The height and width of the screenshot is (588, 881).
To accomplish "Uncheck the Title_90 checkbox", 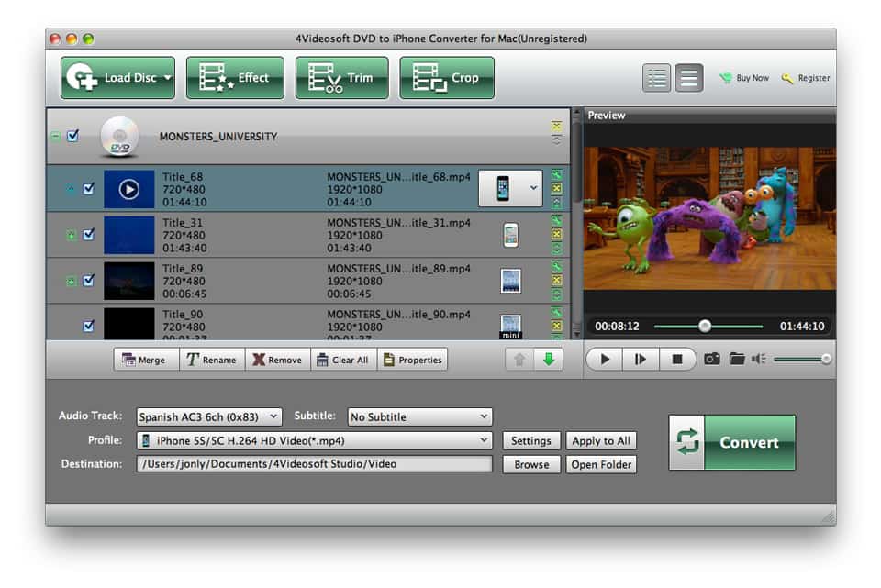I will 89,326.
